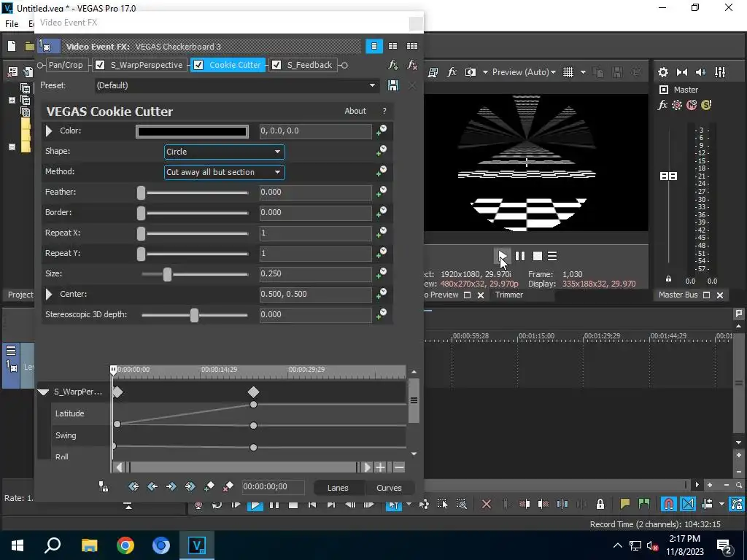Click the Split Screen View icon in preview toolbar
747x560 pixels.
(x=471, y=72)
